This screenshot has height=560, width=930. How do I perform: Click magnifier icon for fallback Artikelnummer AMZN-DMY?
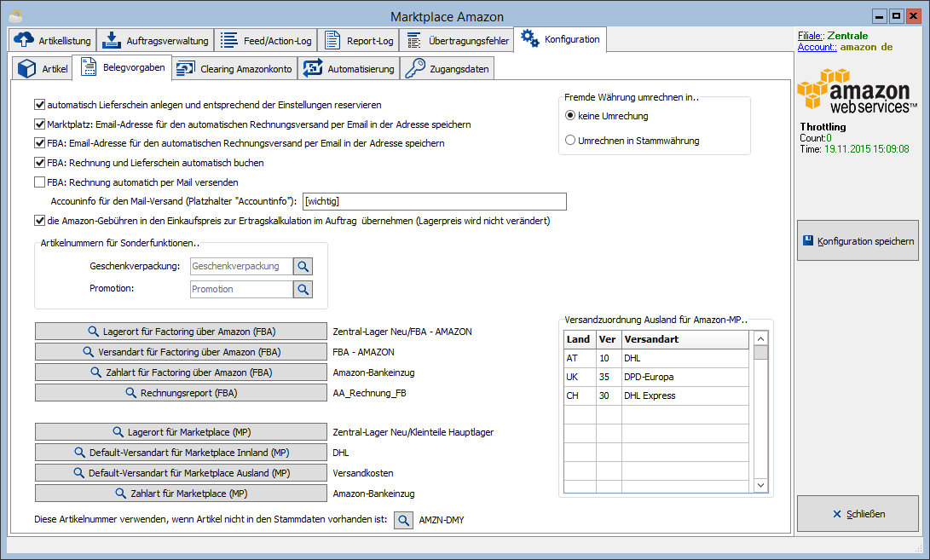pyautogui.click(x=403, y=520)
